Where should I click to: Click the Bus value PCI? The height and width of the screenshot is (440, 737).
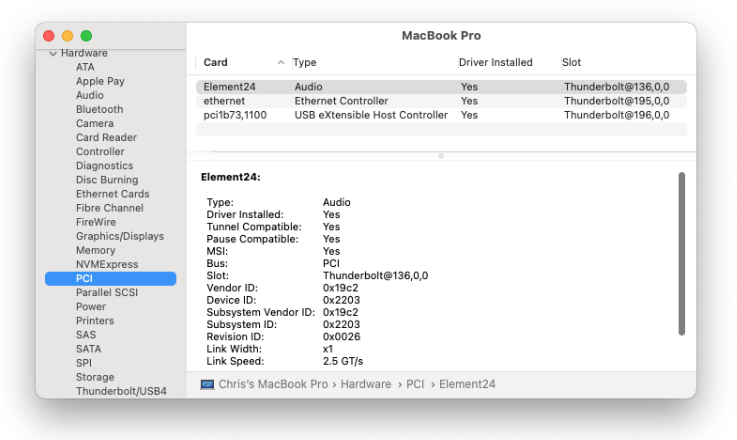(331, 264)
